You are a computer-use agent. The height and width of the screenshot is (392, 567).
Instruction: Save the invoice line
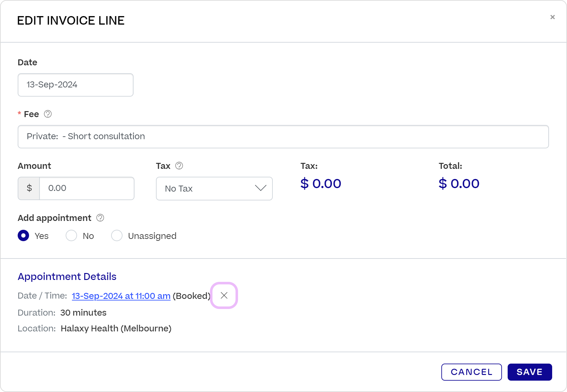[530, 372]
